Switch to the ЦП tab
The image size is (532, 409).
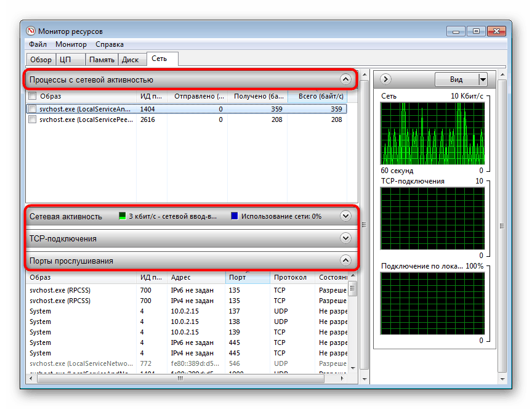pyautogui.click(x=68, y=59)
